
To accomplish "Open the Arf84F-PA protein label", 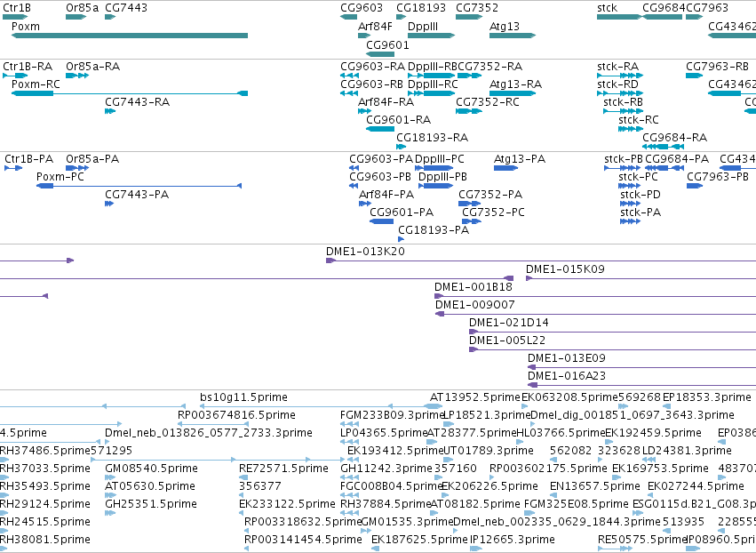I will coord(386,195).
